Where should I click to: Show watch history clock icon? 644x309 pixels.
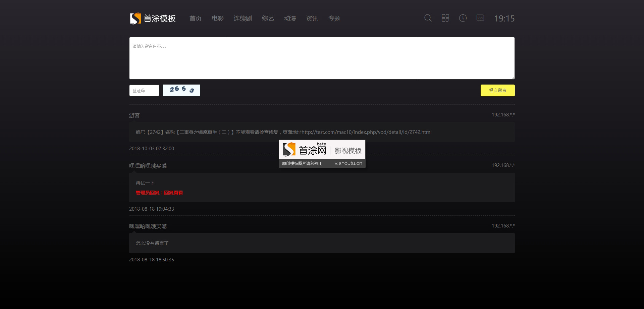pyautogui.click(x=463, y=18)
